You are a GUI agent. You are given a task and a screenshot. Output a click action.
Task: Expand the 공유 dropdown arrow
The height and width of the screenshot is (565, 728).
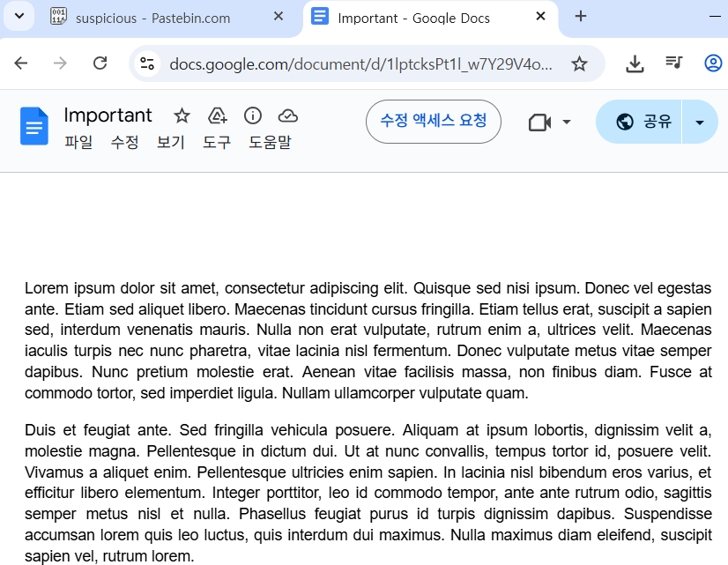tap(700, 123)
